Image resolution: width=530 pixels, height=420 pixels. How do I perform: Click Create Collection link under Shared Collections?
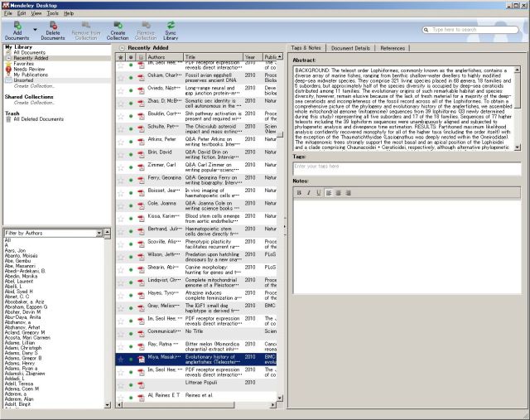(34, 103)
